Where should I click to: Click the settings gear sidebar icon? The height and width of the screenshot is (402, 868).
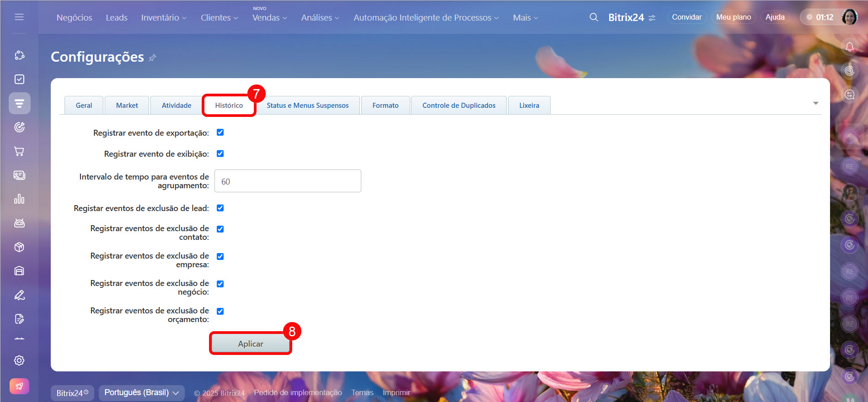coord(19,360)
